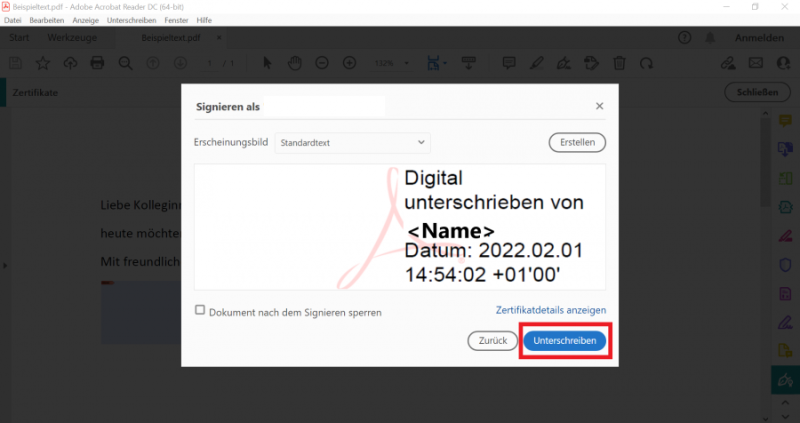This screenshot has height=423, width=800.
Task: Open 'Zertifikatdetails anzeigen' link
Action: tap(550, 311)
